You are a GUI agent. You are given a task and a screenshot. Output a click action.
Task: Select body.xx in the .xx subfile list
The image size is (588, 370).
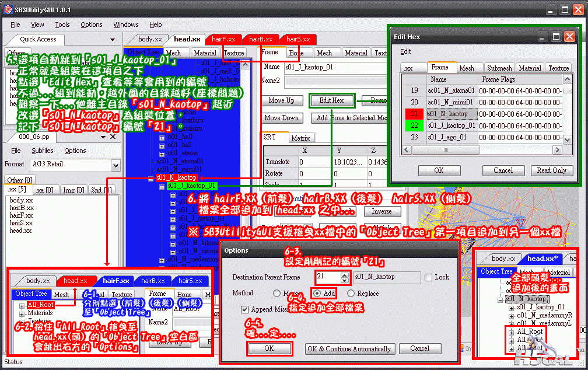click(22, 200)
